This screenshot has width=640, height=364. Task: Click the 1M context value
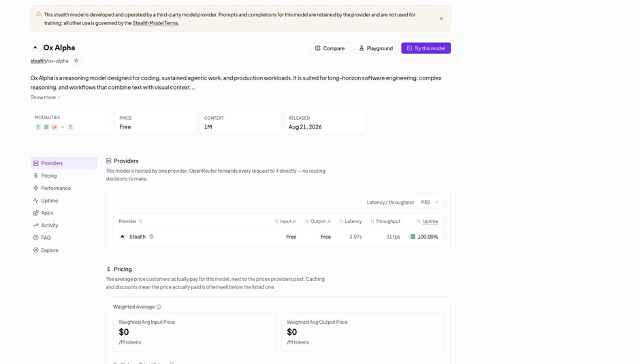coord(208,127)
